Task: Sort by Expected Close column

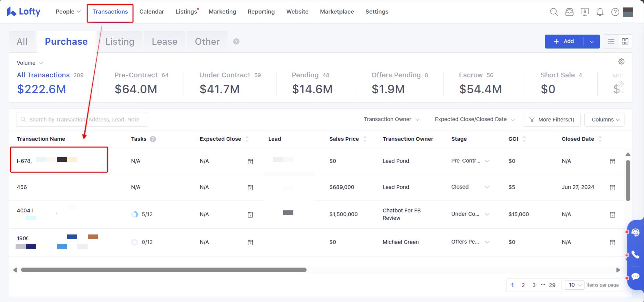Action: pos(247,139)
